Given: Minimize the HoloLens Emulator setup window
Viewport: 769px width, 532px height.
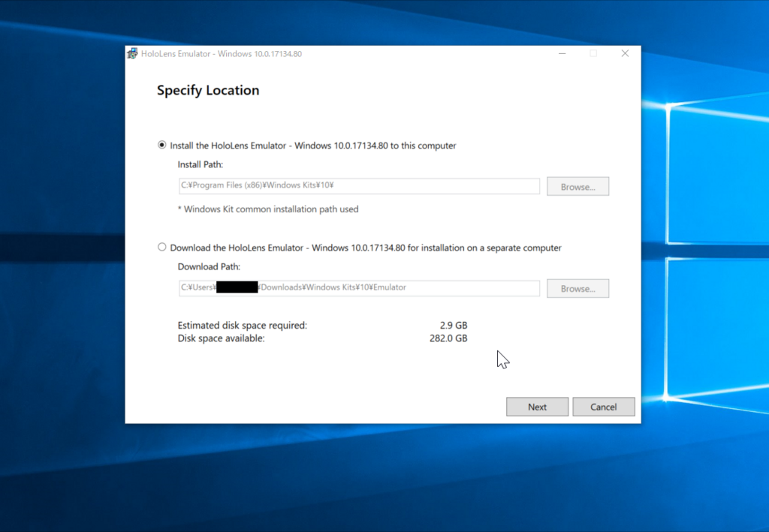Looking at the screenshot, I should coord(562,53).
